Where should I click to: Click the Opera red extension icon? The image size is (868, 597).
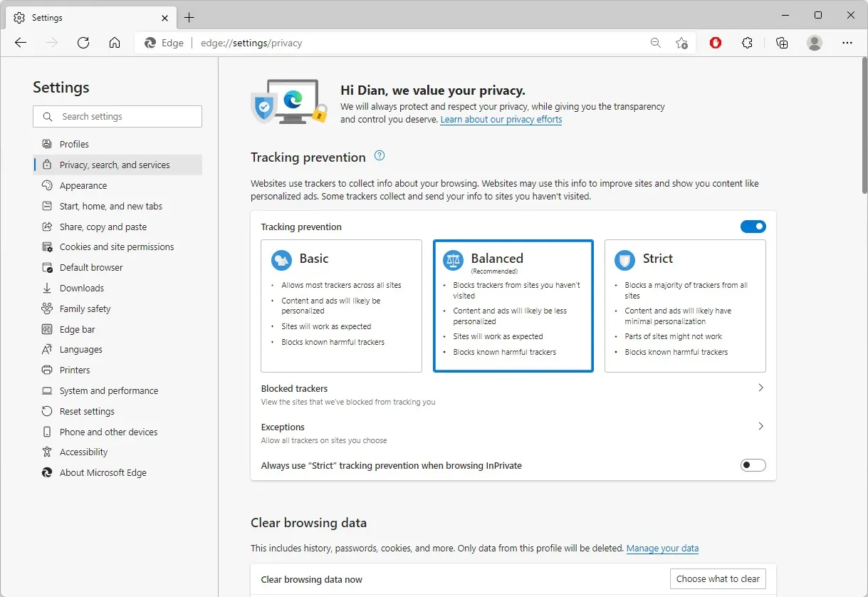click(x=716, y=43)
